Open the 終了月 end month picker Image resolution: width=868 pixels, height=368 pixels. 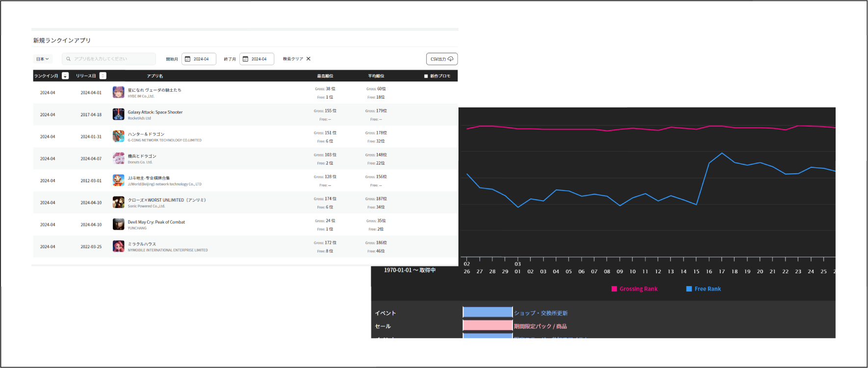tap(257, 59)
